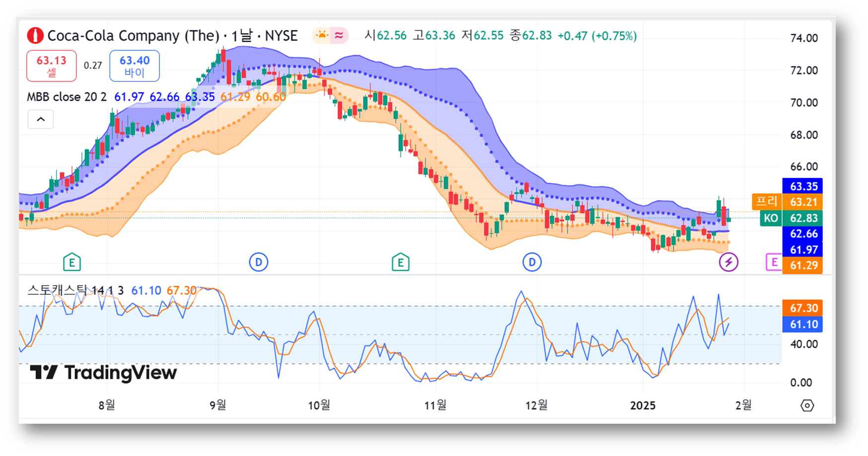Click the purple lightning bolt event icon
The height and width of the screenshot is (456, 868).
(x=729, y=262)
